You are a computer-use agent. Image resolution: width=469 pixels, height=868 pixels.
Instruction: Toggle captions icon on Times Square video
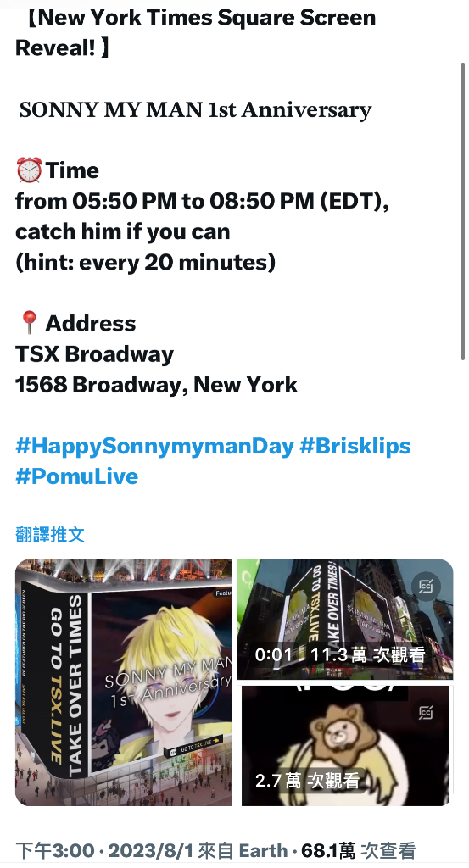point(426,587)
